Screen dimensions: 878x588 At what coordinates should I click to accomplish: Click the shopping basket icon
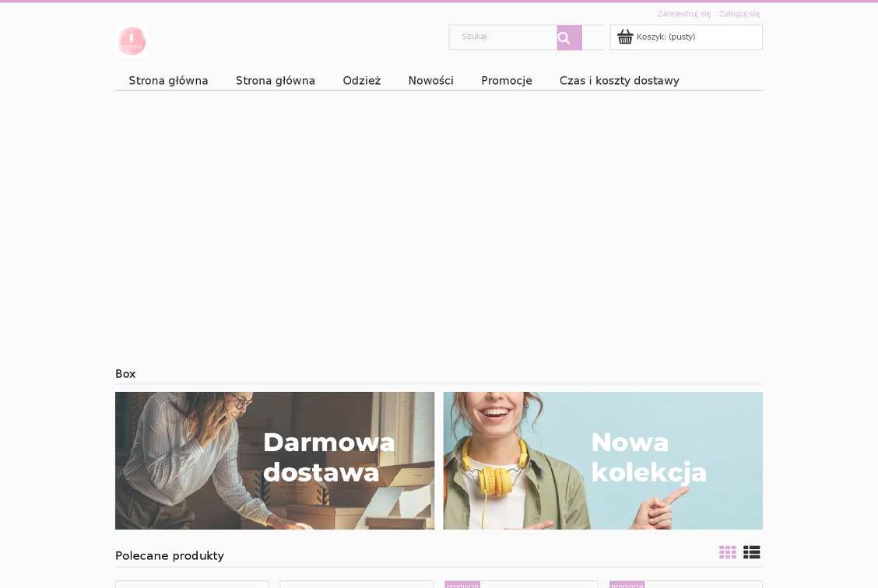(x=625, y=37)
